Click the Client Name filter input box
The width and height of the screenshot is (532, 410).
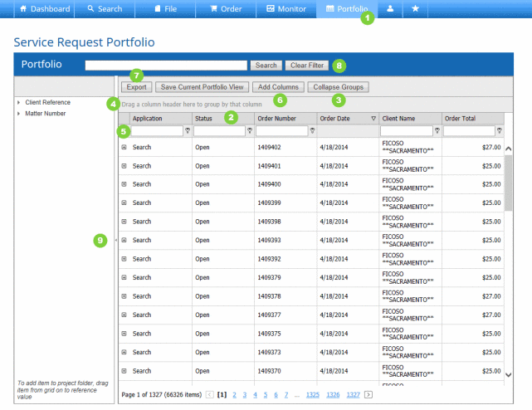[x=407, y=130]
